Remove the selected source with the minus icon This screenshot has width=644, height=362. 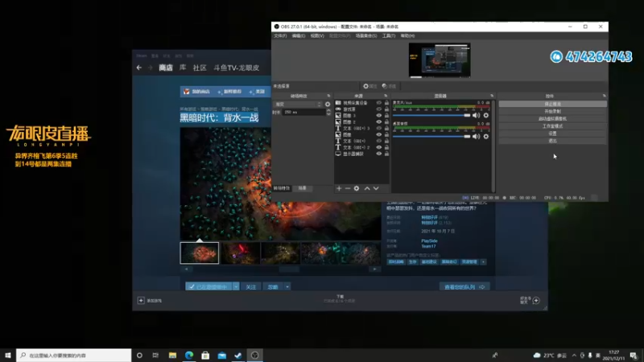tap(348, 188)
